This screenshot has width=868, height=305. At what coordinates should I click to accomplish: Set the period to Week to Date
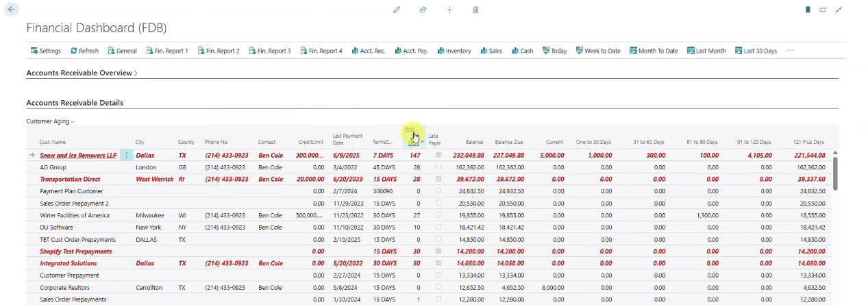[598, 51]
